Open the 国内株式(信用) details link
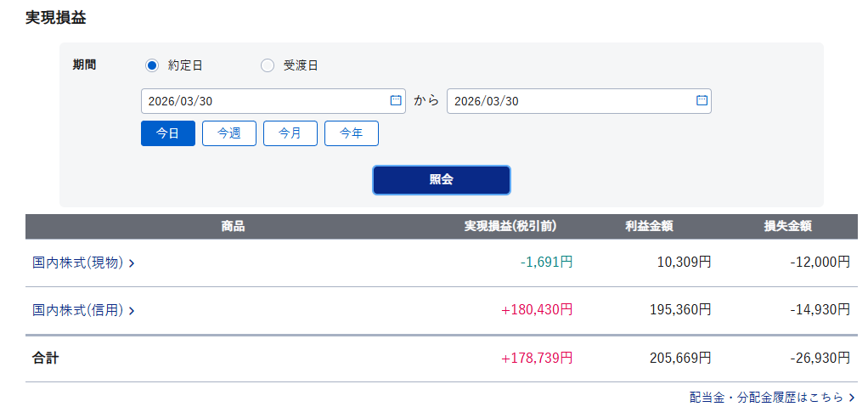The width and height of the screenshot is (868, 418). point(79,311)
